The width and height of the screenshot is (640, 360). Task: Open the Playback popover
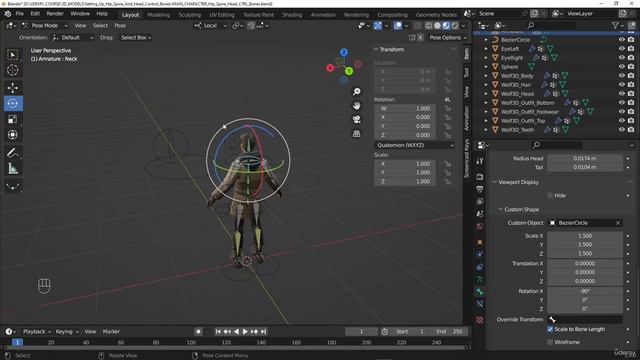[37, 331]
